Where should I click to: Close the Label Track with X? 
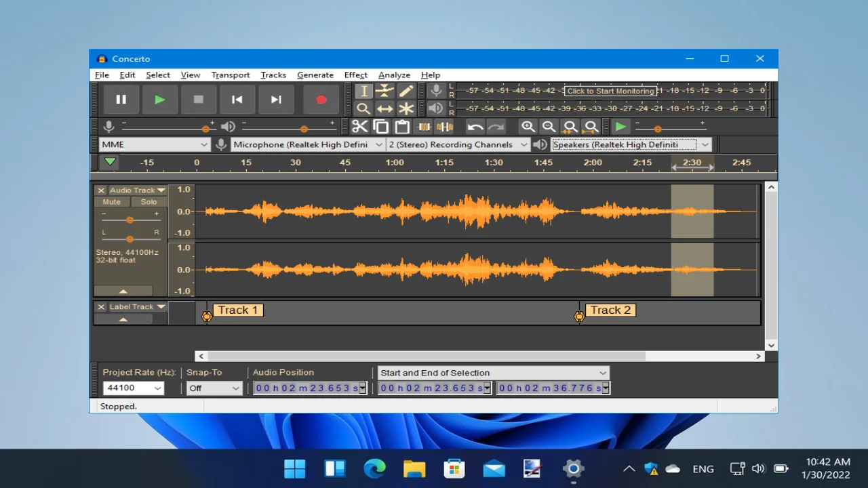[101, 307]
